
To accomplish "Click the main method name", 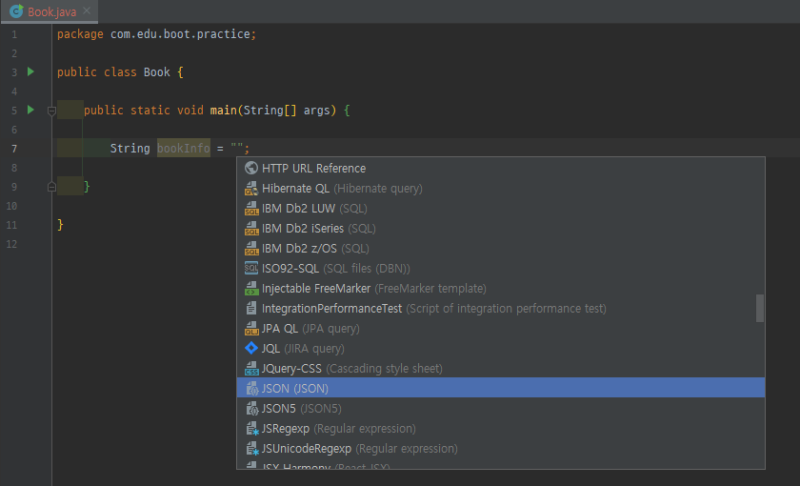I will pyautogui.click(x=223, y=110).
